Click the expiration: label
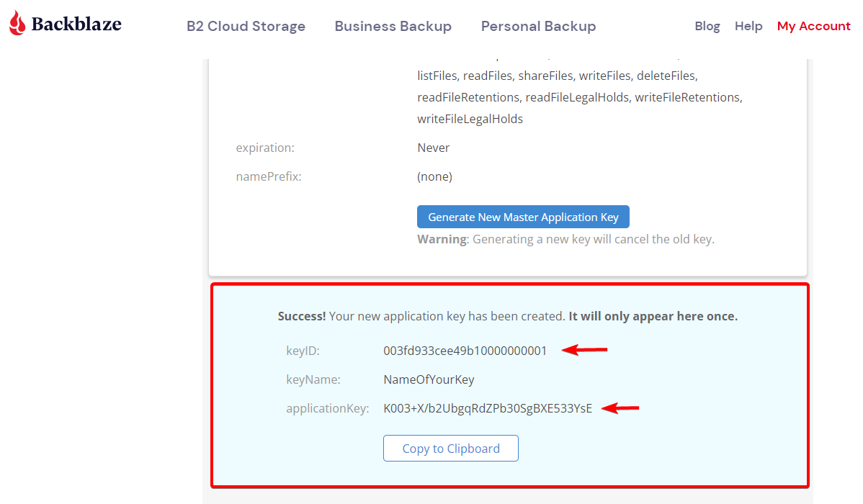The width and height of the screenshot is (863, 504). tap(265, 148)
